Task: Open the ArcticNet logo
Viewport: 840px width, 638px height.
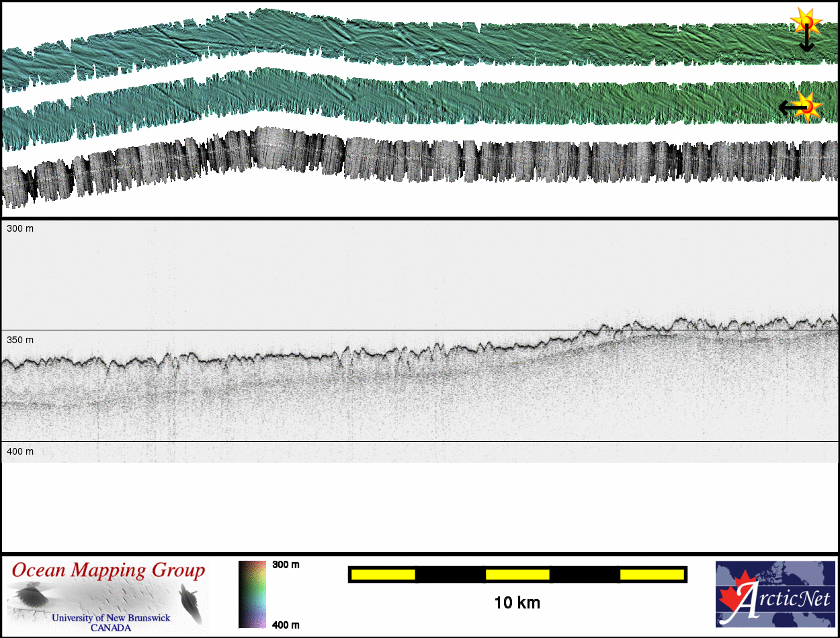Action: (775, 594)
